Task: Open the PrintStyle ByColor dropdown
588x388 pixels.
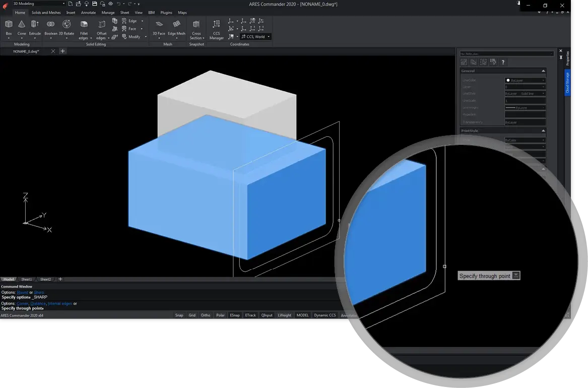Action: (x=525, y=140)
